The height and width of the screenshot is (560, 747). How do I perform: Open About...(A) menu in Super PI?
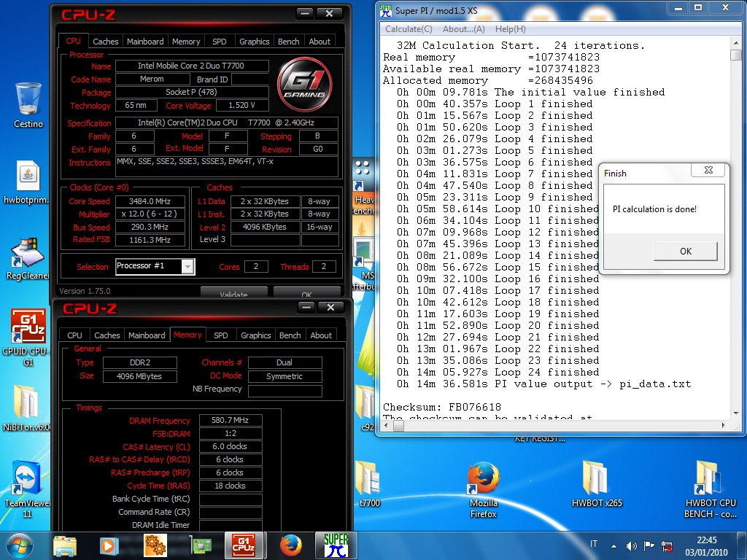point(463,29)
